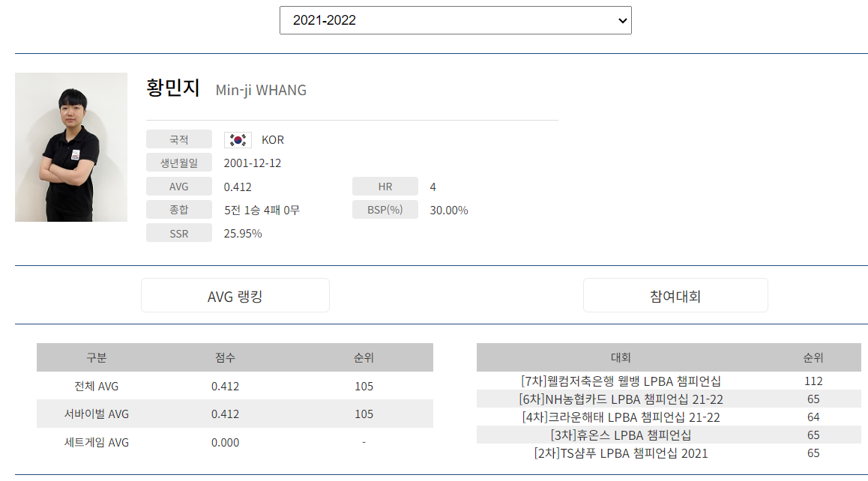Screen dimensions: 868x481
Task: Select the player name 황민지
Action: coord(172,90)
